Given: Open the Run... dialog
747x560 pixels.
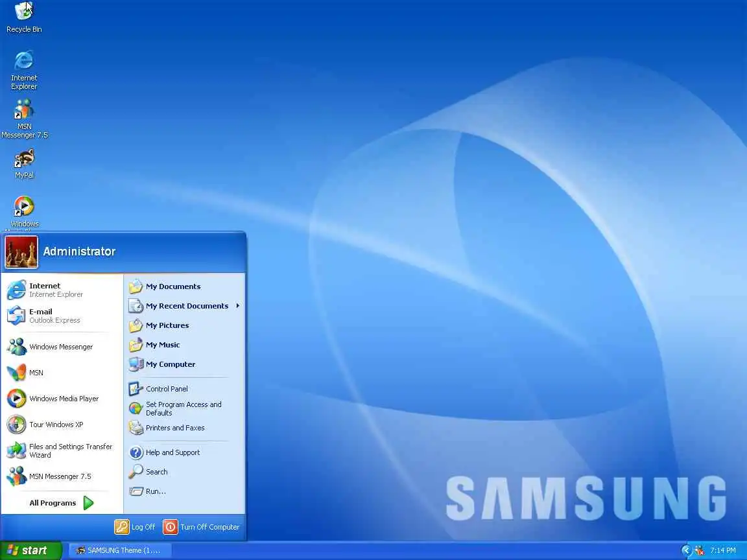Looking at the screenshot, I should coord(185,491).
